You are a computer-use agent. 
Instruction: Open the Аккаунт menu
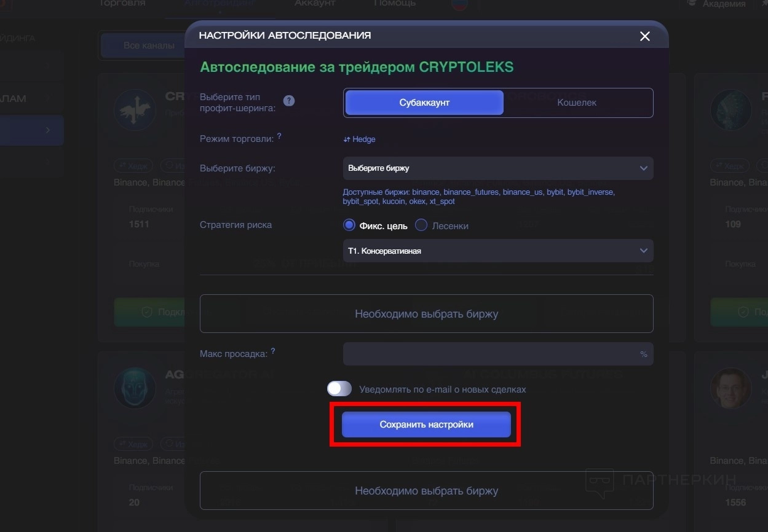pos(315,4)
